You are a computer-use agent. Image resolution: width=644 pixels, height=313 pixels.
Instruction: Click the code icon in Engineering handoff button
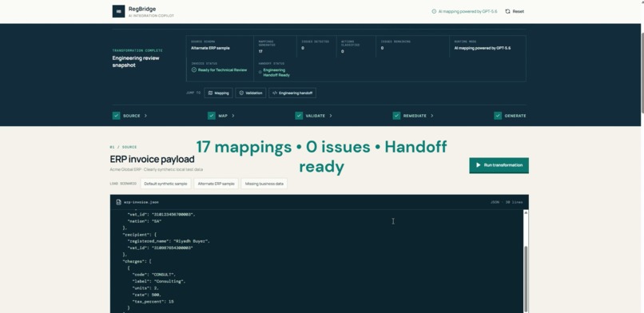point(275,93)
